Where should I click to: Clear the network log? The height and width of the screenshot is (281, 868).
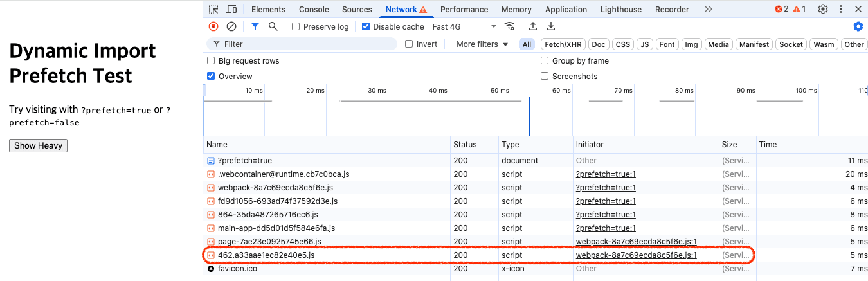click(x=231, y=26)
